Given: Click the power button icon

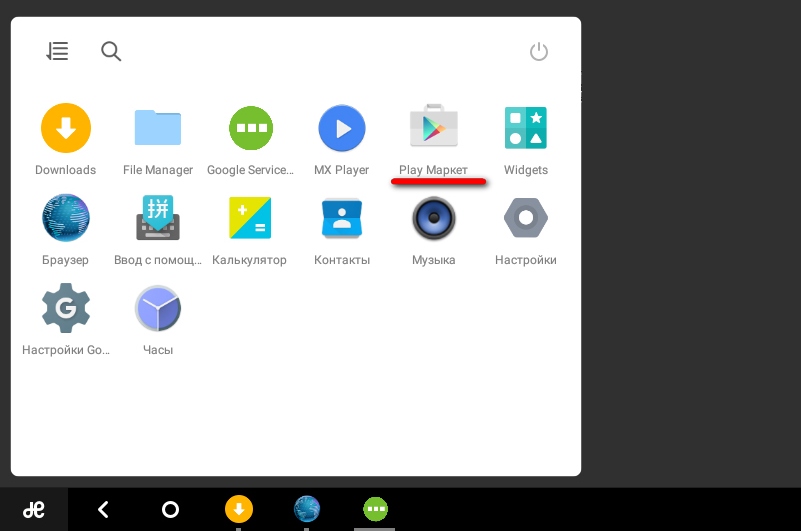Looking at the screenshot, I should [x=539, y=52].
